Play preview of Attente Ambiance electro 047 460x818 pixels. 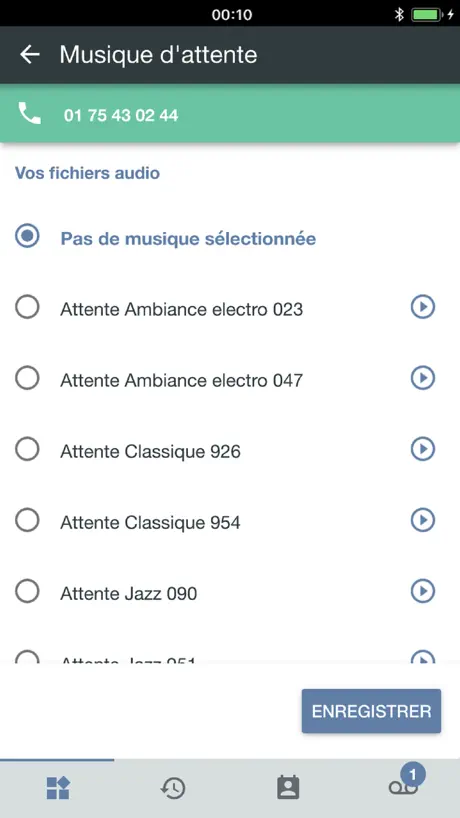[422, 378]
